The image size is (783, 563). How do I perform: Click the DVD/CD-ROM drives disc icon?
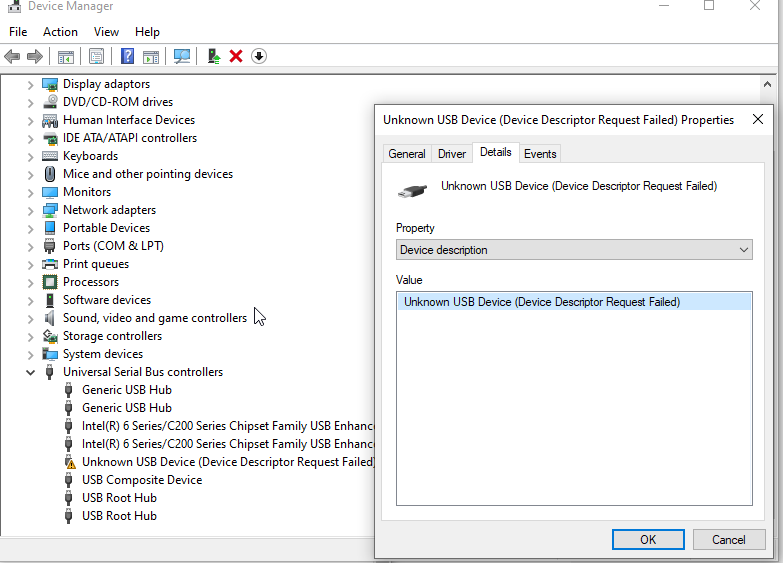[50, 102]
